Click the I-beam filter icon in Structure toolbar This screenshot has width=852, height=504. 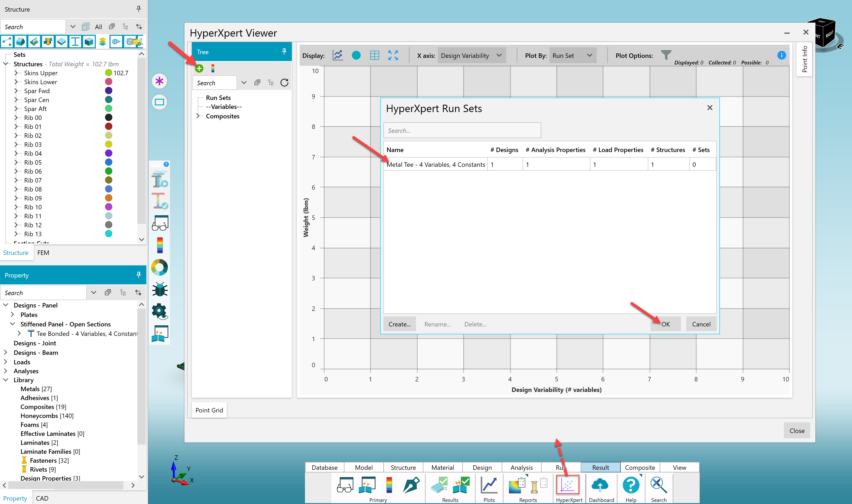click(x=75, y=42)
